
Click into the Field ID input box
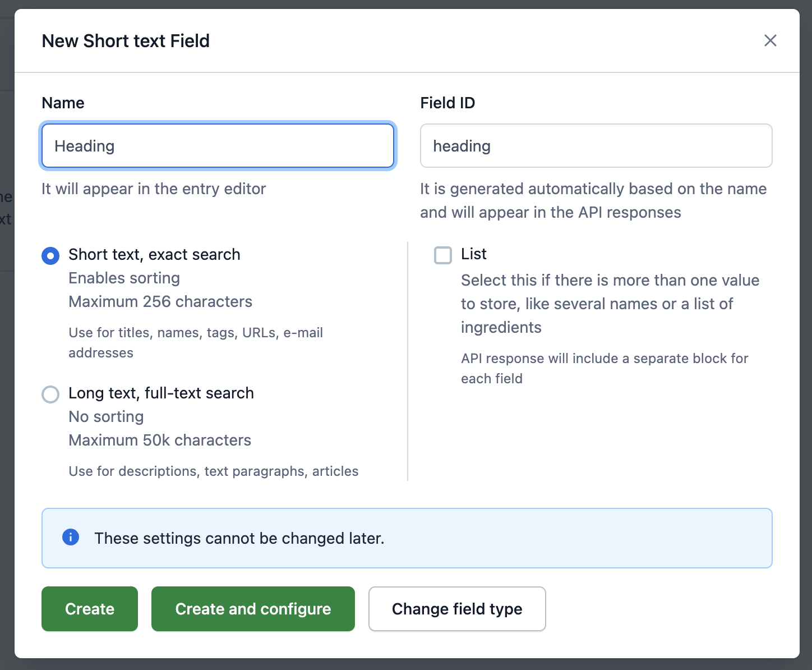(x=596, y=146)
